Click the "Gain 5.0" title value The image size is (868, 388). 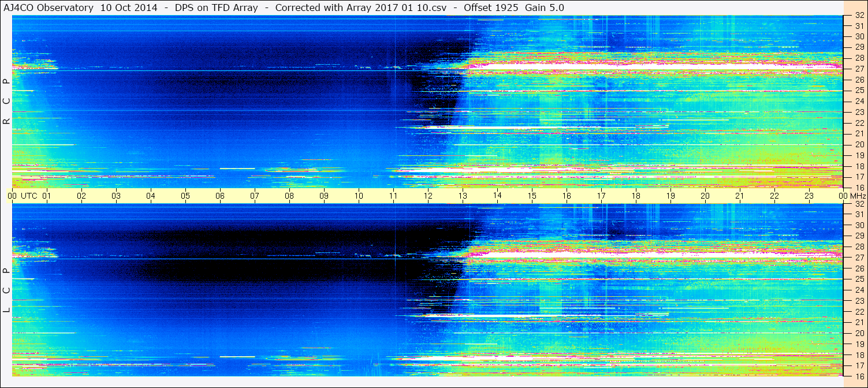click(x=545, y=8)
